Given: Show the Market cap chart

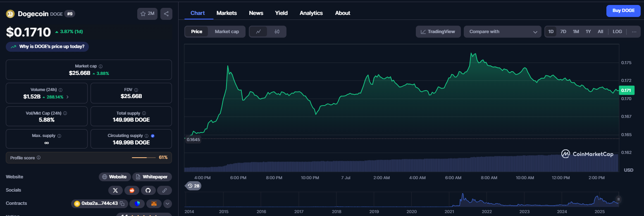Looking at the screenshot, I should (227, 31).
